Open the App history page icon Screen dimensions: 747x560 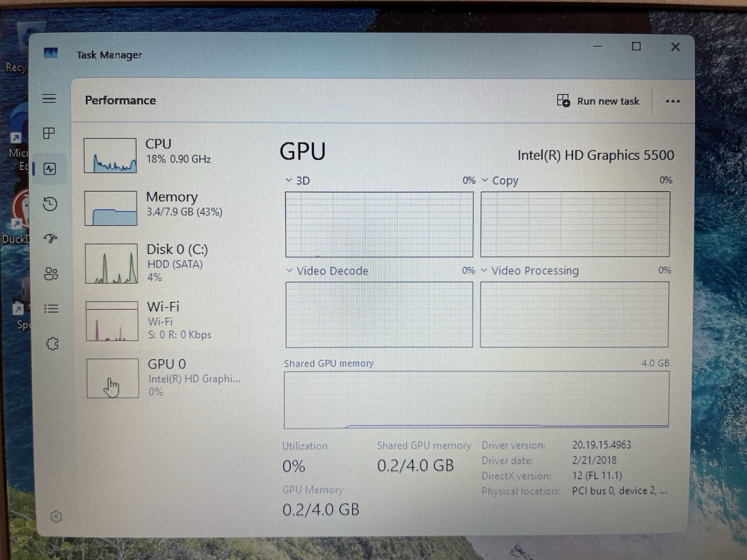(x=50, y=204)
